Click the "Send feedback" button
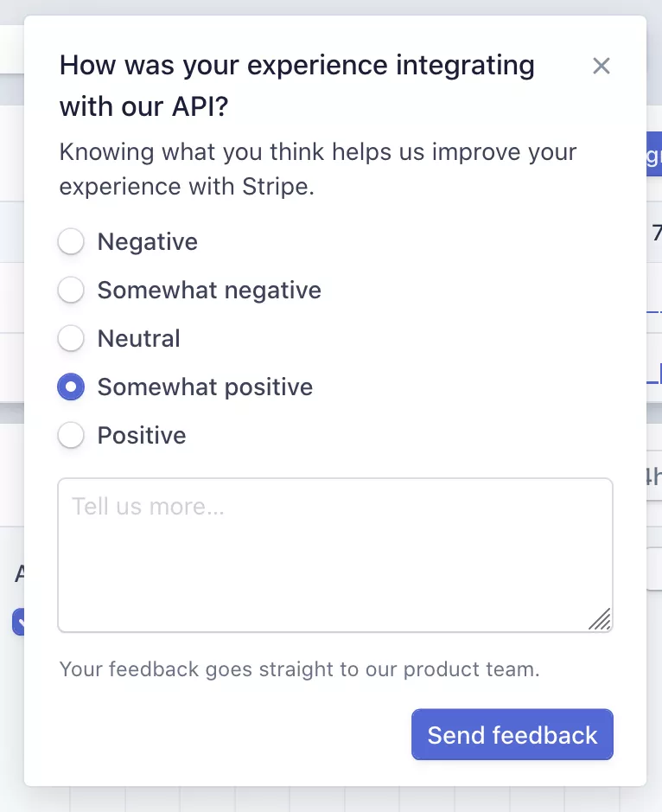The image size is (662, 812). (x=512, y=734)
